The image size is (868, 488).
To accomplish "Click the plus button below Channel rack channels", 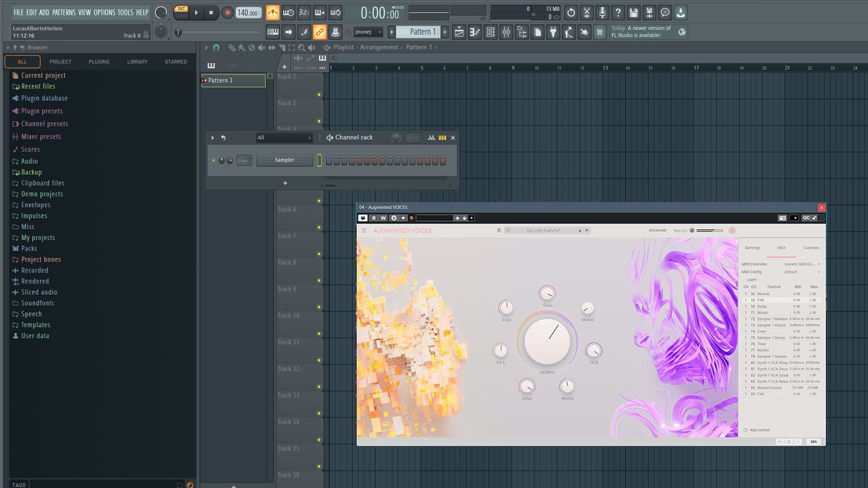I will (285, 183).
